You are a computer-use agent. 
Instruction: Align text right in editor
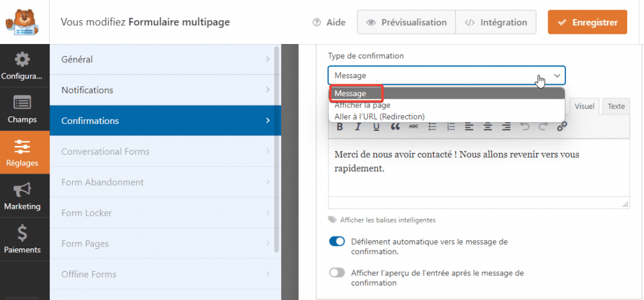(x=506, y=126)
